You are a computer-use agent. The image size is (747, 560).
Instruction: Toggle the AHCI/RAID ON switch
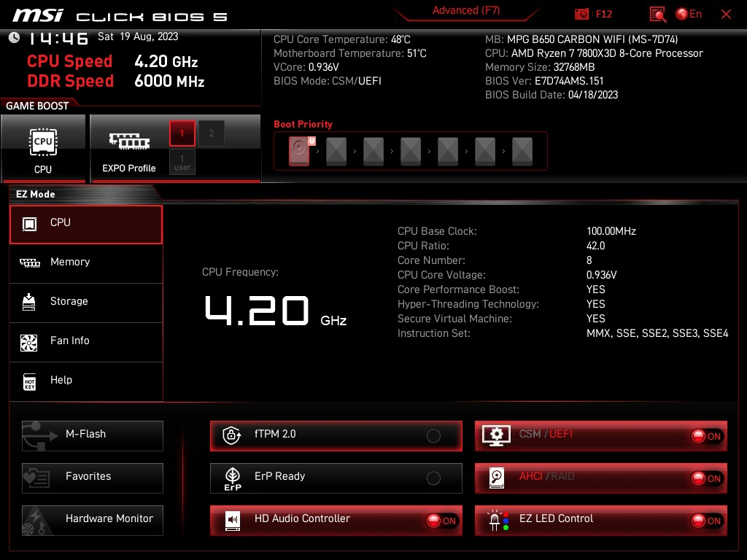click(x=707, y=478)
